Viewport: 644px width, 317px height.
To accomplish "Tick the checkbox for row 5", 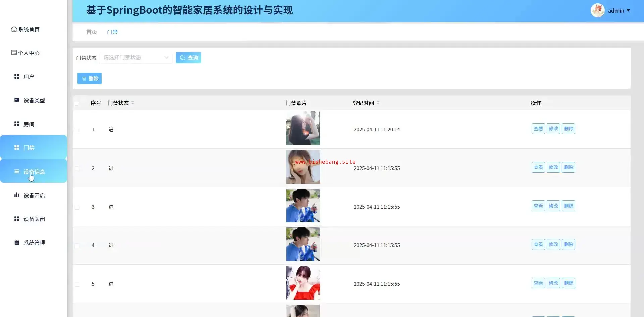I will point(77,284).
